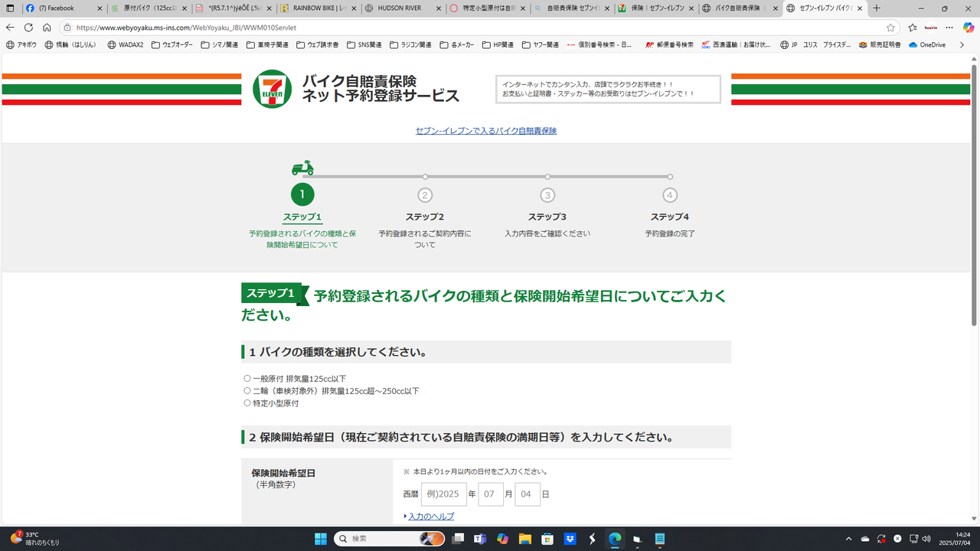Screen dimensions: 980x551
Task: Click the site info lock icon in address bar
Action: pyautogui.click(x=67, y=28)
